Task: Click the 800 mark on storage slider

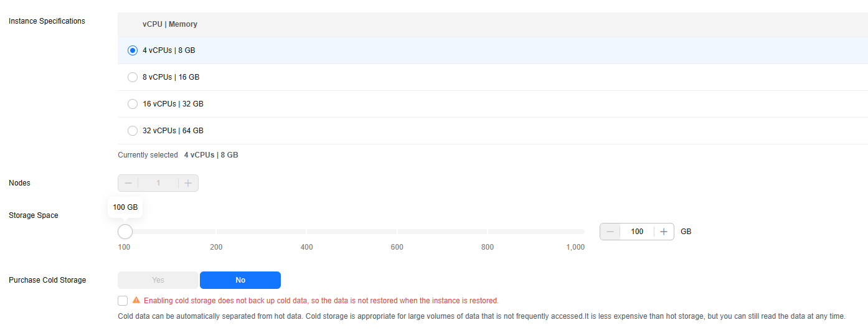Action: click(488, 247)
